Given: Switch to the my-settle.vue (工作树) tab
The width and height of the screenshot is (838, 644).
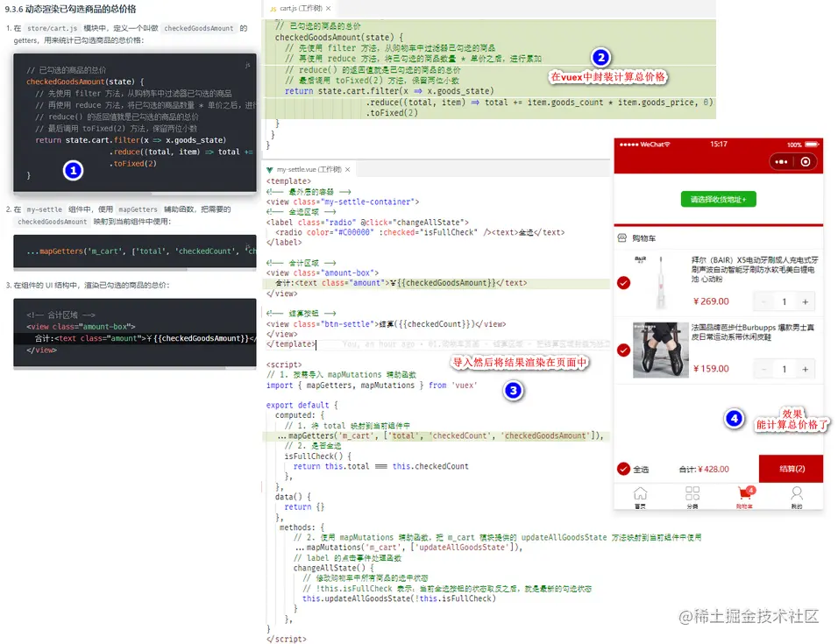Looking at the screenshot, I should click(x=309, y=170).
